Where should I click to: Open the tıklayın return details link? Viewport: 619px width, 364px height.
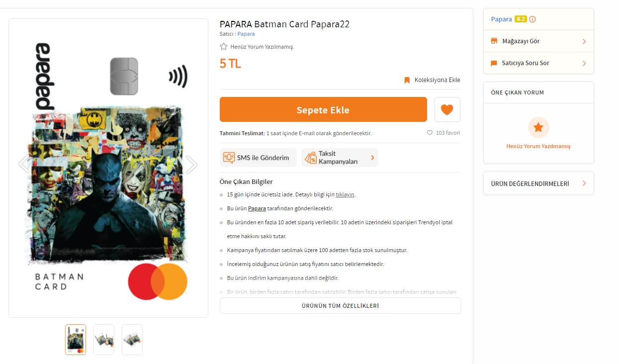click(x=345, y=194)
